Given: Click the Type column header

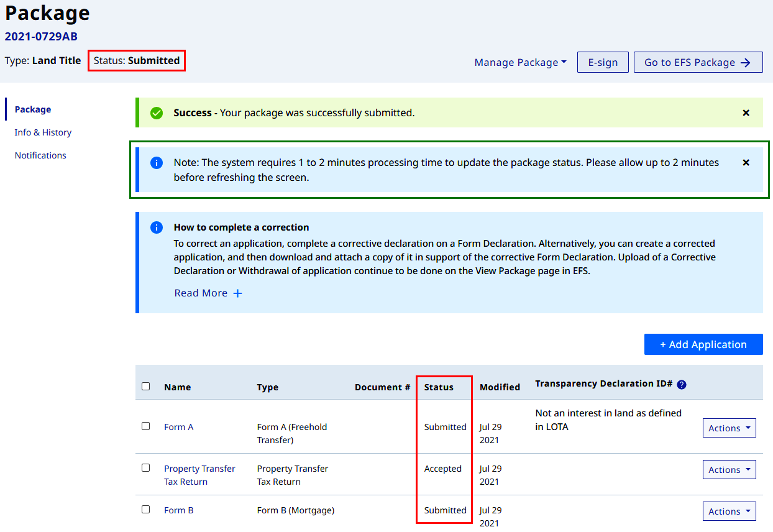Looking at the screenshot, I should coord(268,387).
